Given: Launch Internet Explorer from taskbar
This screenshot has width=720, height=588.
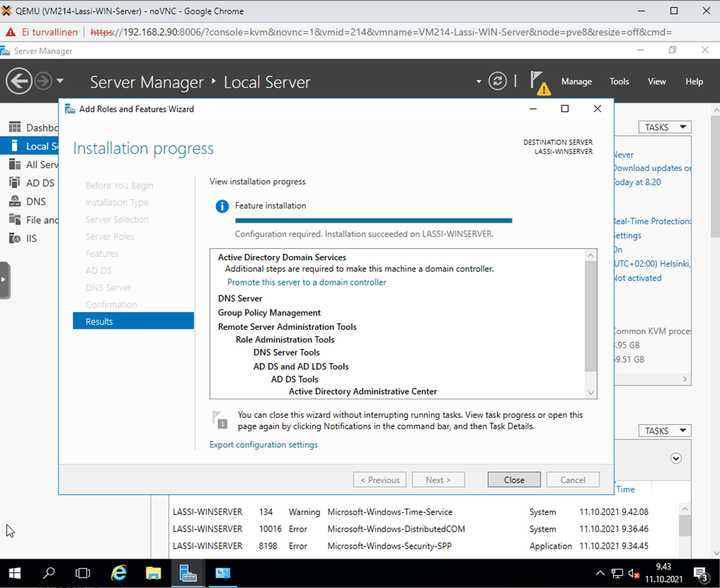Looking at the screenshot, I should 119,573.
